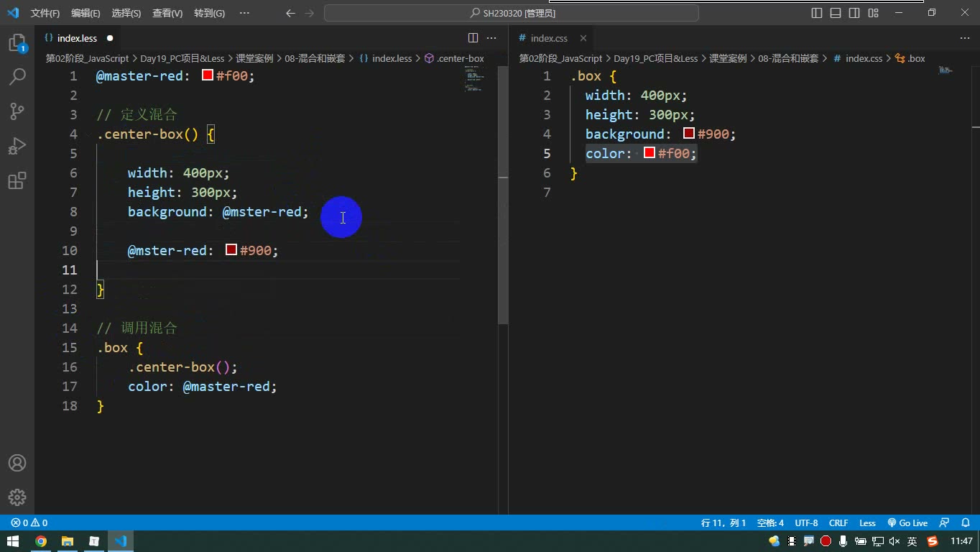Focus the SH230320 command center search box
This screenshot has width=980, height=552.
click(x=512, y=13)
